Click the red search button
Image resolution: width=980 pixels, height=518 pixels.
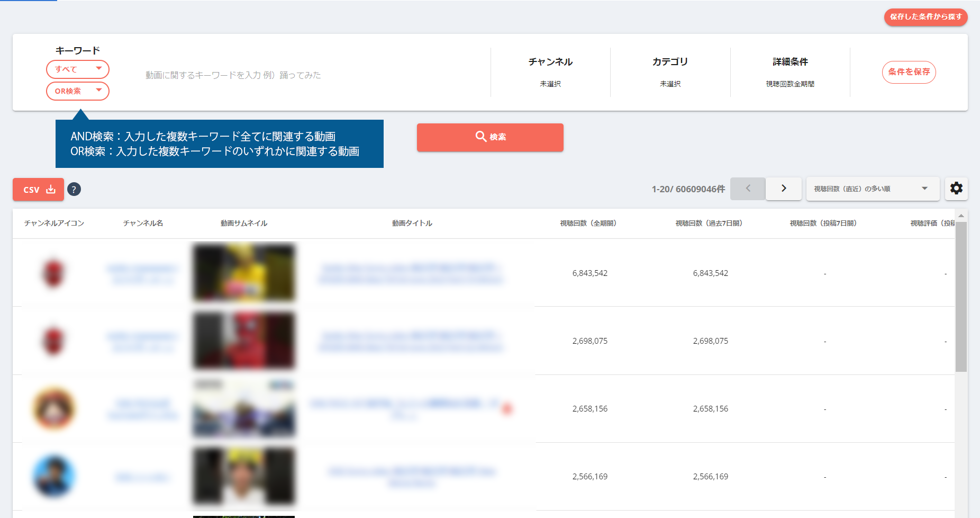pyautogui.click(x=490, y=137)
